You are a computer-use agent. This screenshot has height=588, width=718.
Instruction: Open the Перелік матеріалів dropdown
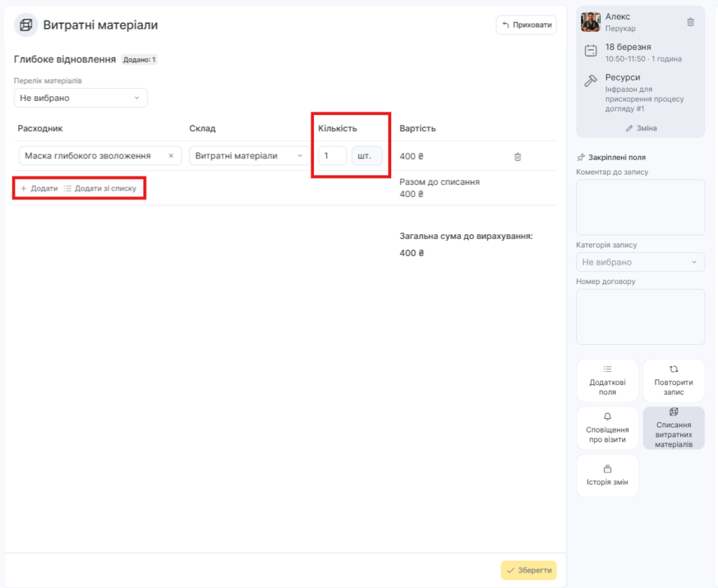81,98
